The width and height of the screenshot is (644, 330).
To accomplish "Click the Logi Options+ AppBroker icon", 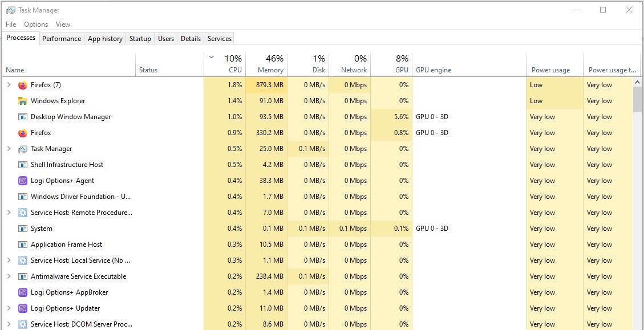I will pyautogui.click(x=23, y=292).
